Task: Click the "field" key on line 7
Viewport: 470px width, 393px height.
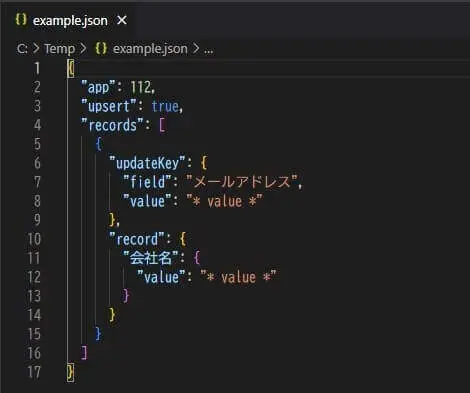Action: click(147, 182)
